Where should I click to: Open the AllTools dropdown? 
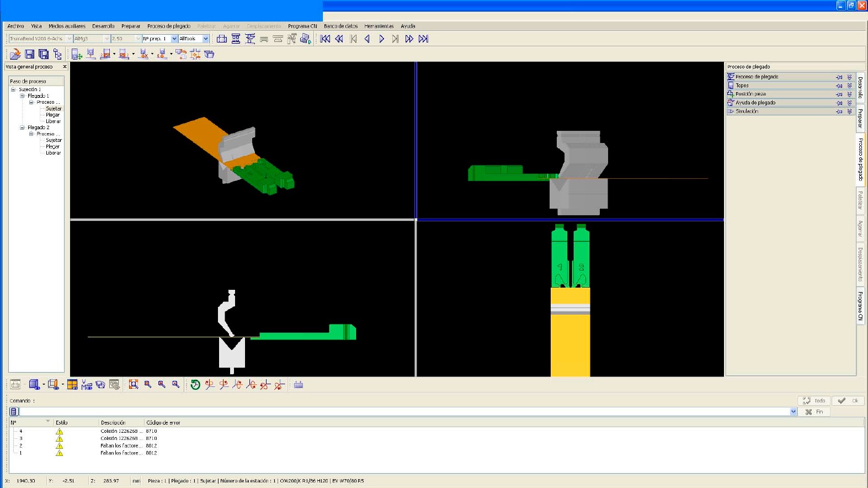(x=206, y=39)
